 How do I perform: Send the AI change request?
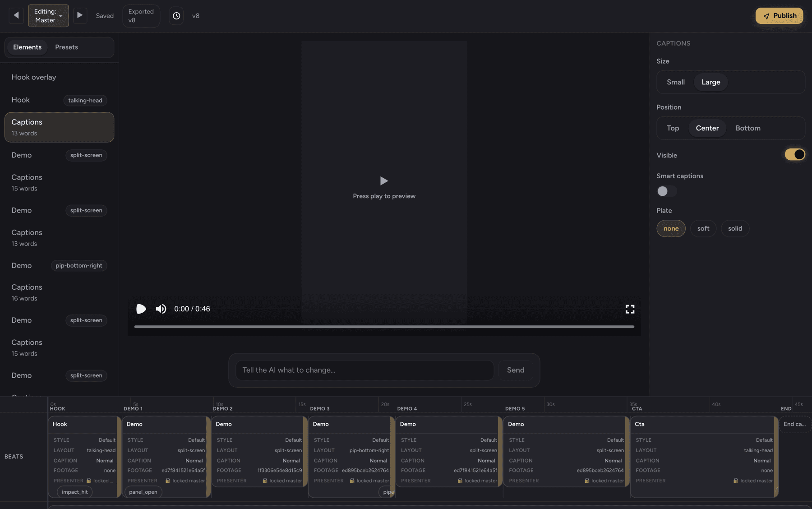click(x=516, y=370)
